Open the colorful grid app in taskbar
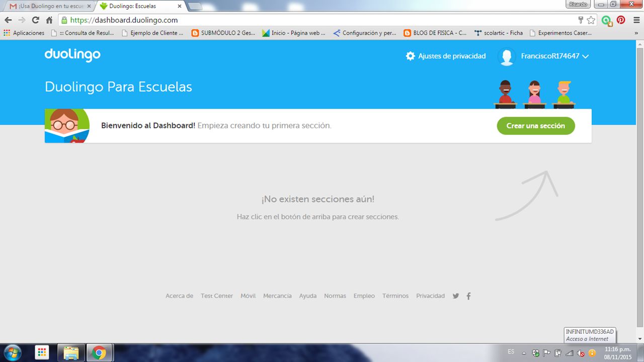 pos(42,353)
